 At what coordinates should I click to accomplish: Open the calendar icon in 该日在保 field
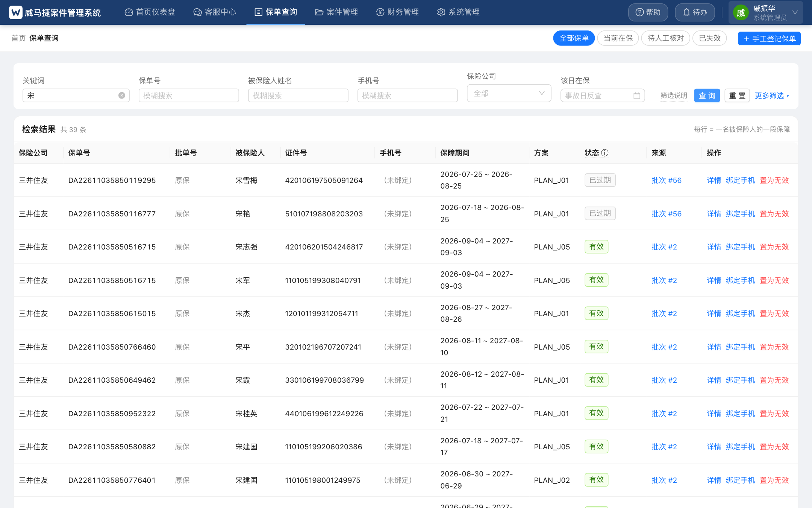[636, 96]
